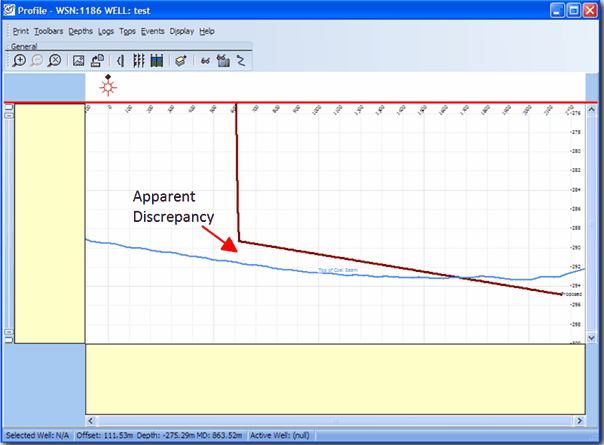Viewport: 604px width, 445px height.
Task: Click the three vertical log tracks icon
Action: pos(139,61)
